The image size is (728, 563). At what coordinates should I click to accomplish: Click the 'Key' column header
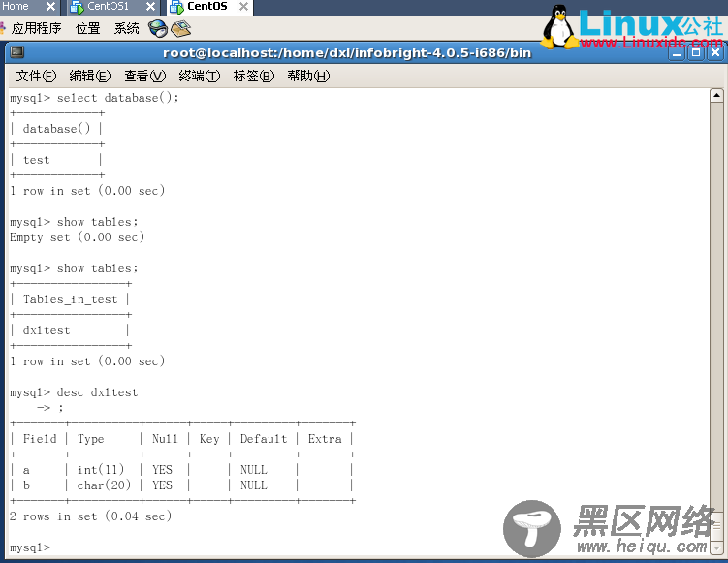[209, 439]
